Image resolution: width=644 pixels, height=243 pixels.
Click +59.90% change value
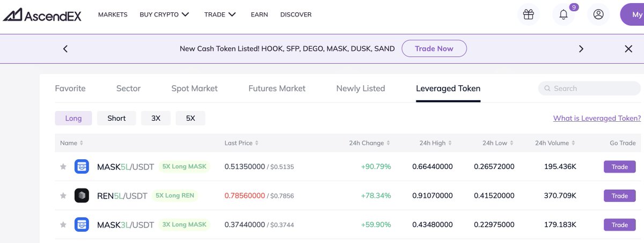(376, 225)
